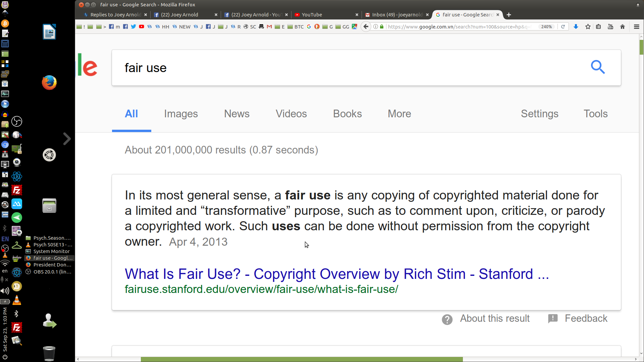
Task: Click the Feedback link
Action: (586, 318)
